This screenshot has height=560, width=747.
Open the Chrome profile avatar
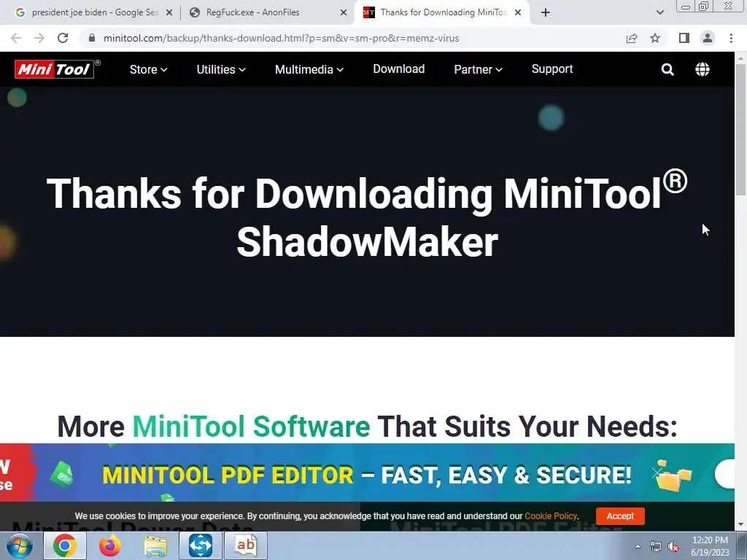(708, 38)
